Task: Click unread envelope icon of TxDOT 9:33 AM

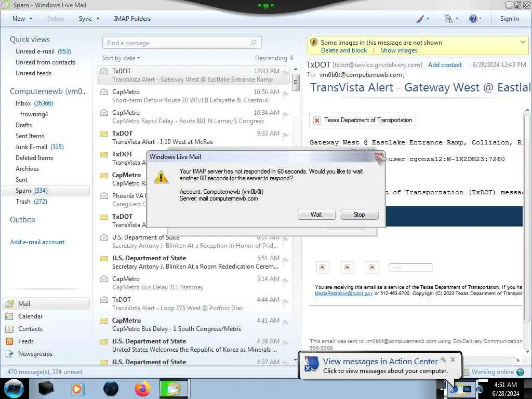Action: coord(104,134)
